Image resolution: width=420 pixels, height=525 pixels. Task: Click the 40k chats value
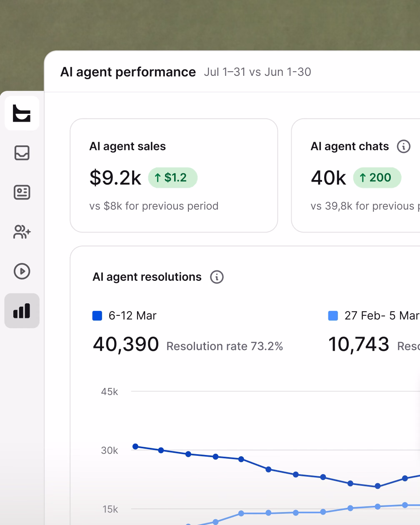(328, 178)
